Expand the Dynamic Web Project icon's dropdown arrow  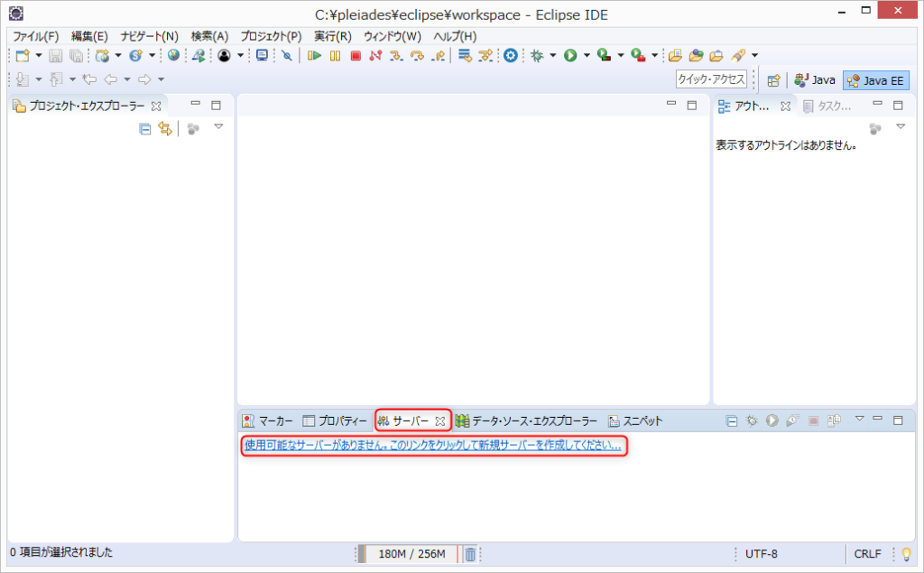click(x=118, y=55)
